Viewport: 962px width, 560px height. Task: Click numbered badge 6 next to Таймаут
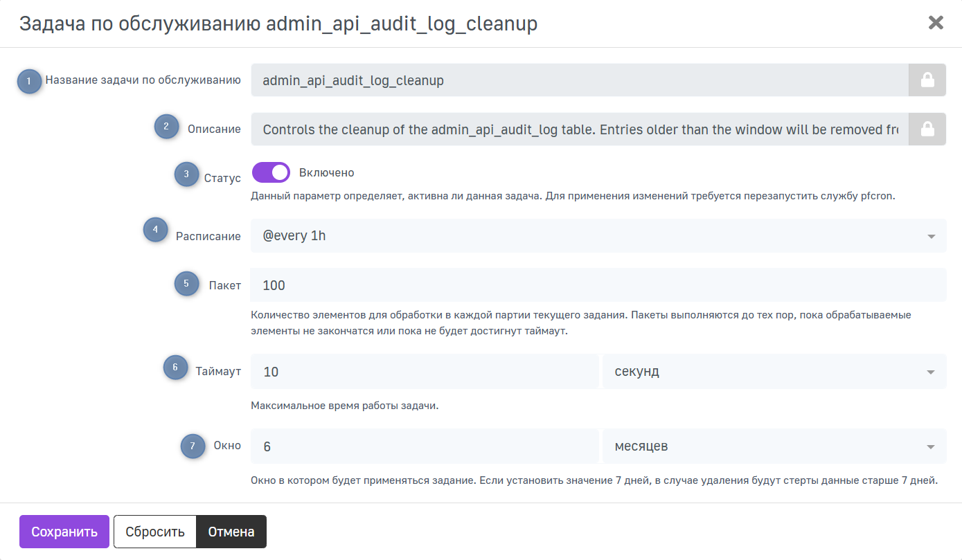point(176,367)
